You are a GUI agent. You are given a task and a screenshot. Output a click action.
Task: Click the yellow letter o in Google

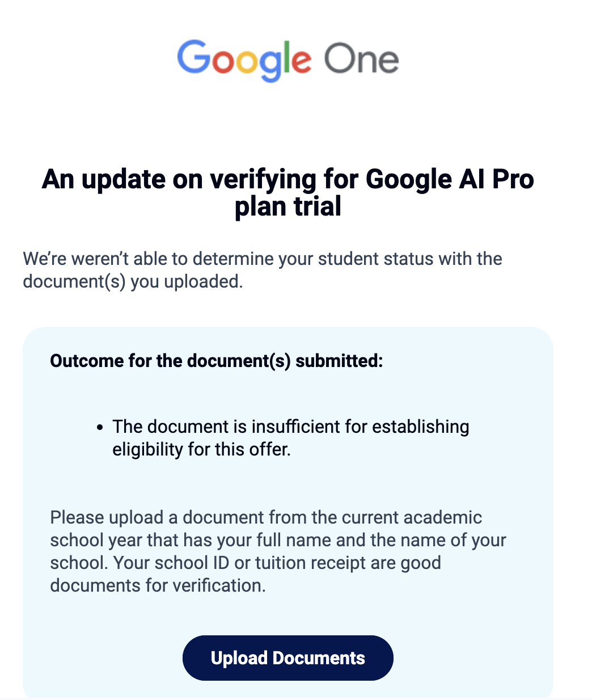(x=247, y=62)
